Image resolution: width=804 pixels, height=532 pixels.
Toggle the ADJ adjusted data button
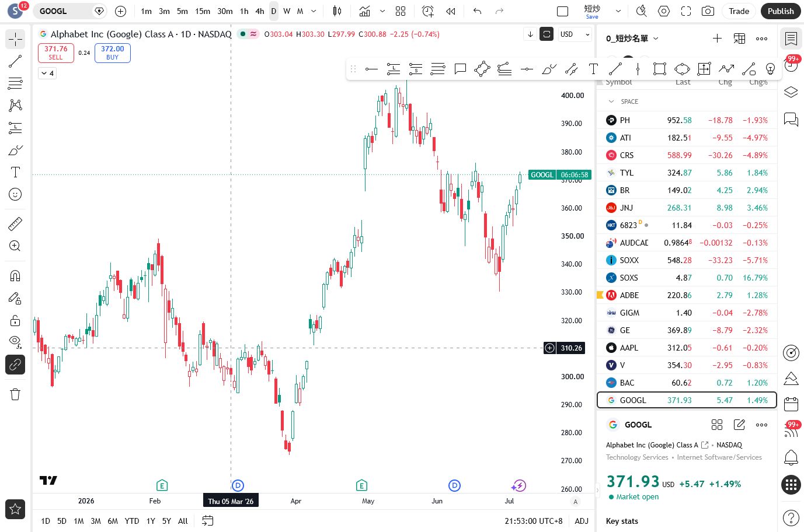pos(582,521)
